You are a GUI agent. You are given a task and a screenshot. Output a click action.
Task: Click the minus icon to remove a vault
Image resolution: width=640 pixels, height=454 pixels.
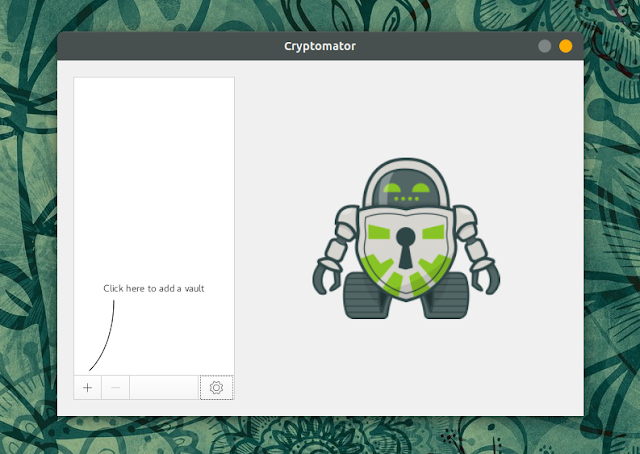point(116,387)
